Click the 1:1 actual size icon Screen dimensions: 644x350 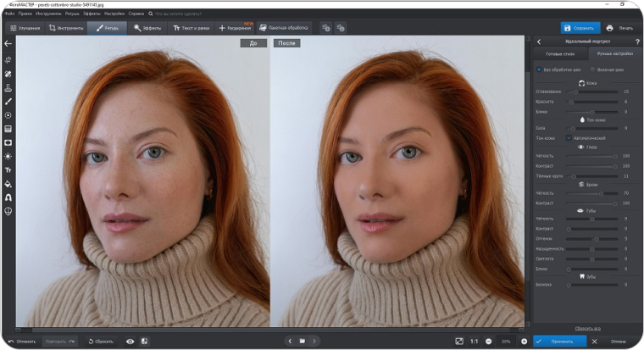tap(474, 341)
